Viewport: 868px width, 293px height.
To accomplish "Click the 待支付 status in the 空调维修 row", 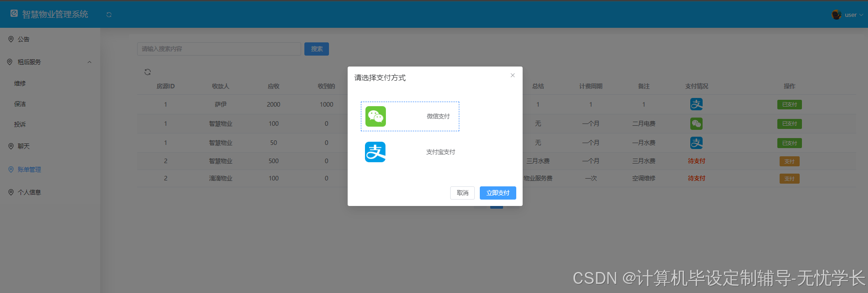I will (696, 178).
